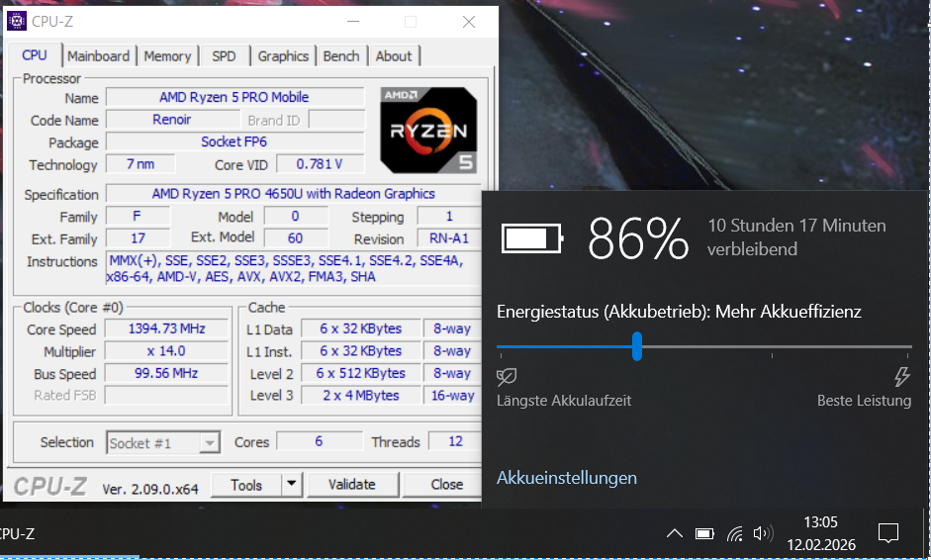Click the large battery icon in flyout
Viewport: 931px width, 560px height.
click(532, 238)
